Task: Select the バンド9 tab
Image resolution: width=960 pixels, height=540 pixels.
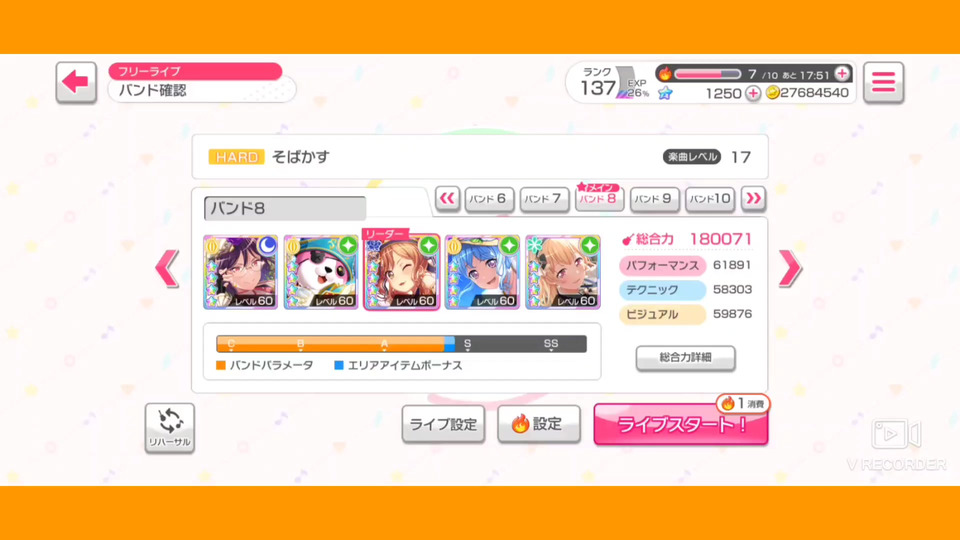Action: [x=654, y=199]
